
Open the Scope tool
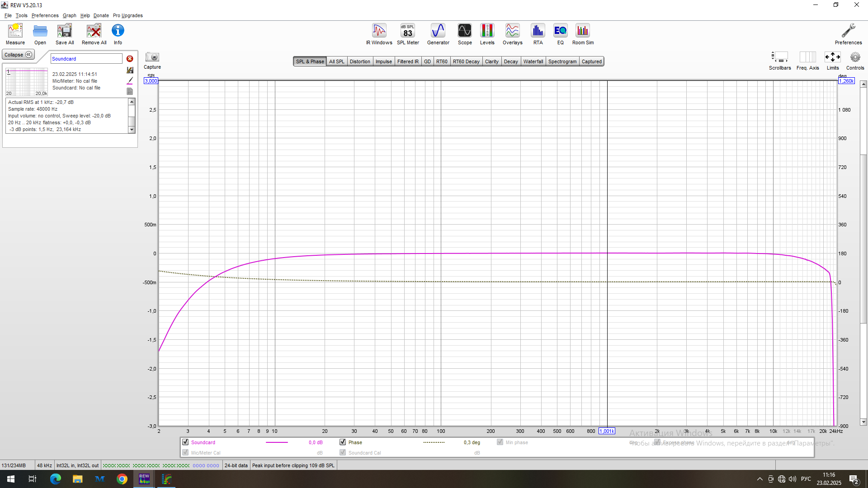465,34
